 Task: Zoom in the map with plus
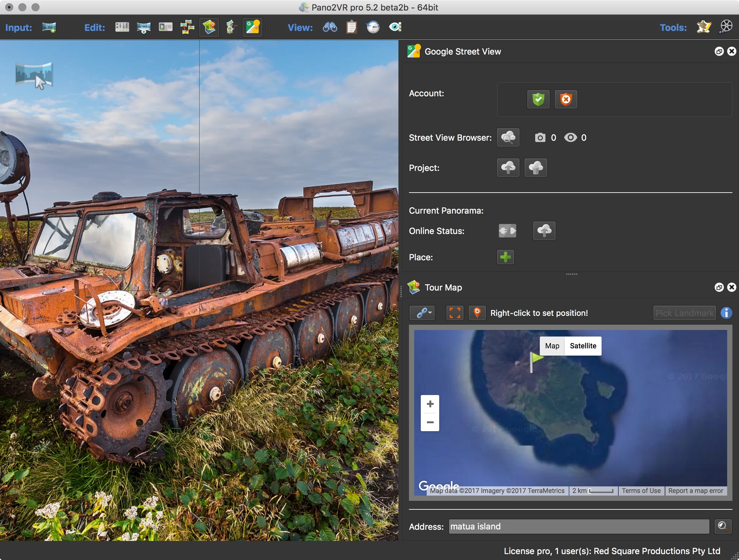[x=430, y=404]
